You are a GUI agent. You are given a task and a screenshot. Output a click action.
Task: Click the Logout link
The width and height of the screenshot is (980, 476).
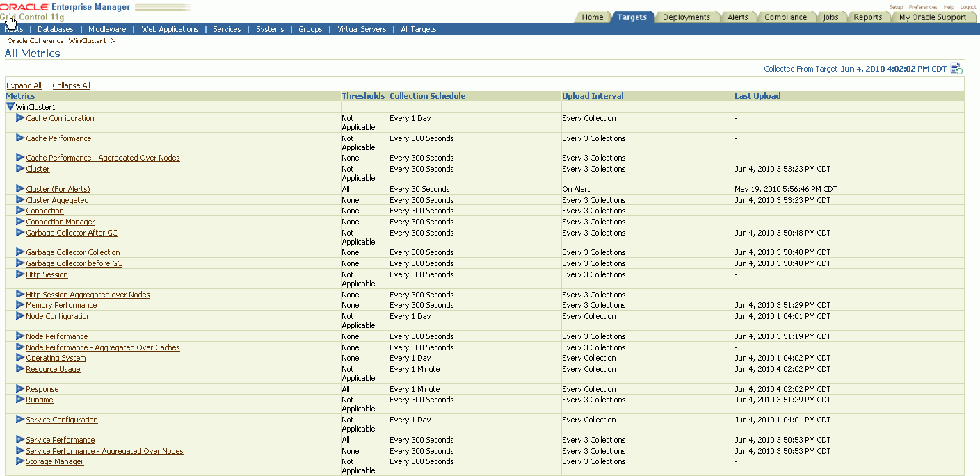point(968,7)
